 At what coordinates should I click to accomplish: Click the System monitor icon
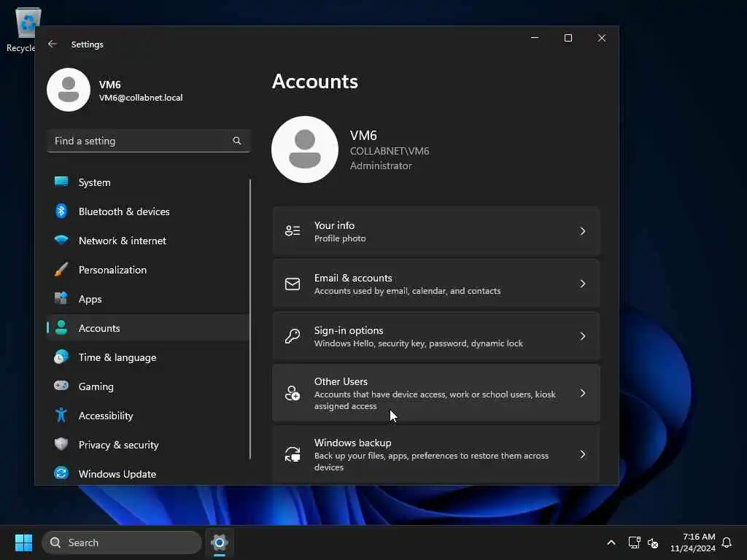click(x=61, y=182)
